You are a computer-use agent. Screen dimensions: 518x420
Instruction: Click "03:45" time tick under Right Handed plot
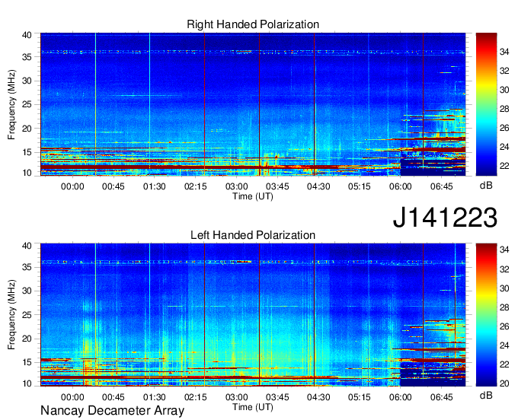click(277, 186)
